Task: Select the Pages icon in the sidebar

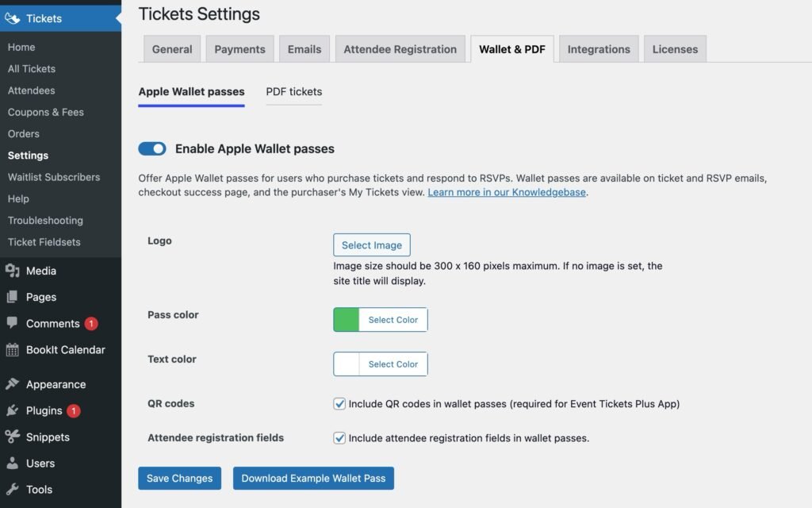Action: coord(11,296)
